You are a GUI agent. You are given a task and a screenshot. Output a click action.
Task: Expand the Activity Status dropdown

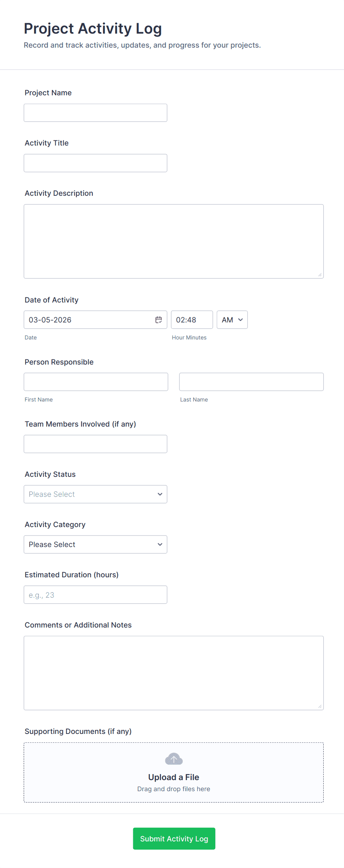click(x=95, y=494)
